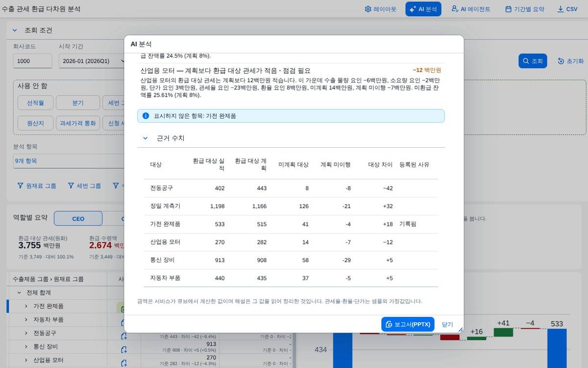
Task: Click the add-note icon in 전동공구 row
Action: [124, 336]
